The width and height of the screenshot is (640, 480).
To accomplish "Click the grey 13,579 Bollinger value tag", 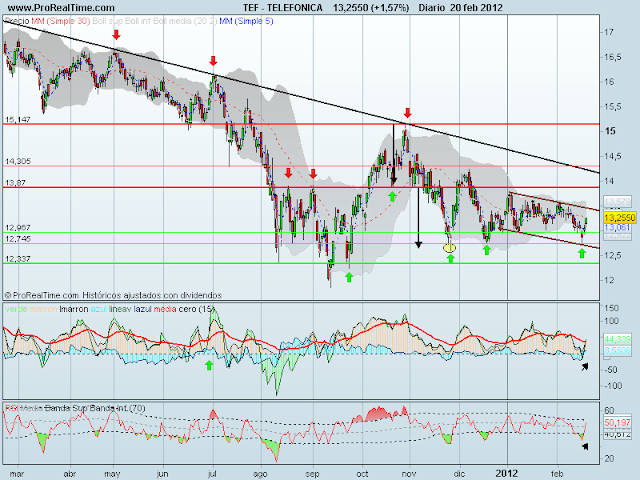I will coord(617,202).
